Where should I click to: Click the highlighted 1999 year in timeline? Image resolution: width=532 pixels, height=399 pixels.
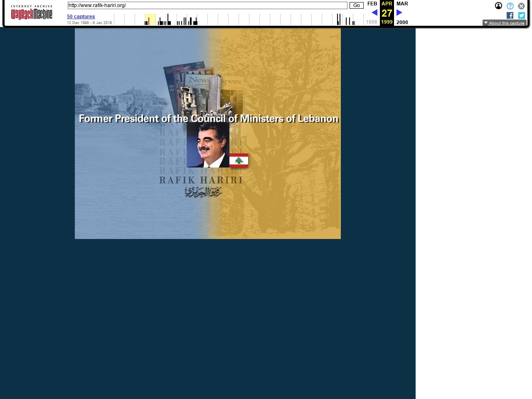point(387,22)
